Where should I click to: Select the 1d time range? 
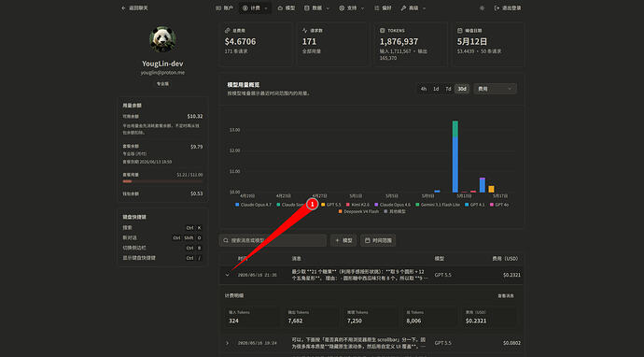(436, 89)
